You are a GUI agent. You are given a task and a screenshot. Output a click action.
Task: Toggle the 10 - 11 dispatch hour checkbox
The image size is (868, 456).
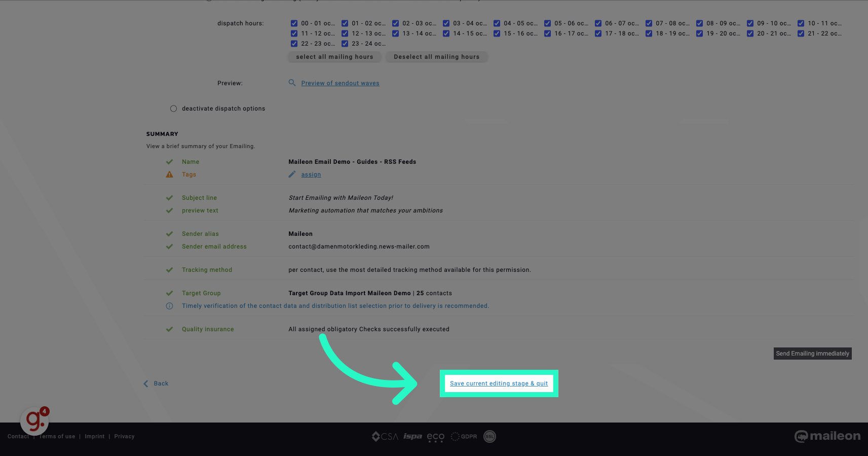point(801,23)
